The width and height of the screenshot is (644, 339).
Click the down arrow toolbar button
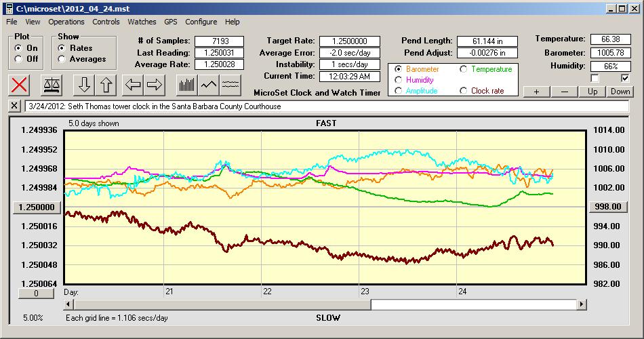[84, 85]
